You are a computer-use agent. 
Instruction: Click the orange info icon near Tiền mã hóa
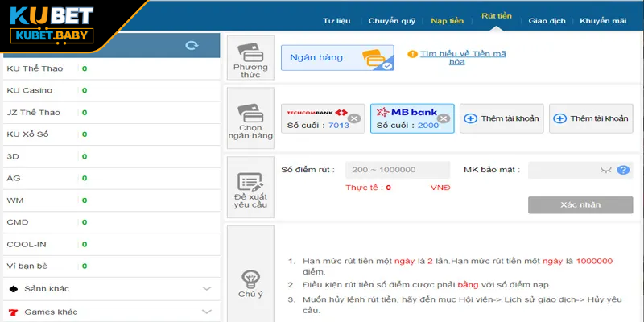tap(412, 54)
